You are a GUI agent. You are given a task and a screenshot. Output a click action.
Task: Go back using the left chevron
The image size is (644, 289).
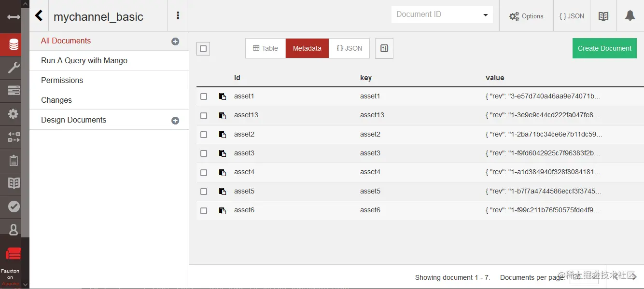click(39, 16)
